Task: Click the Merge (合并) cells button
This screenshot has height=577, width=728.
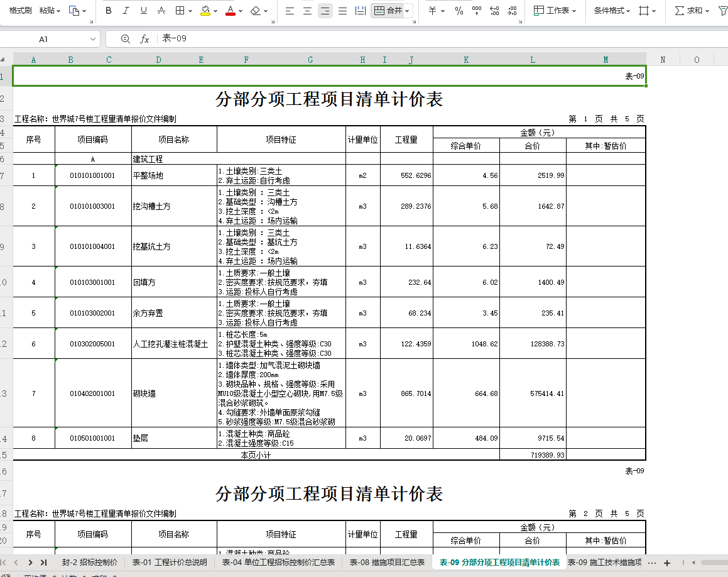Action: (388, 10)
